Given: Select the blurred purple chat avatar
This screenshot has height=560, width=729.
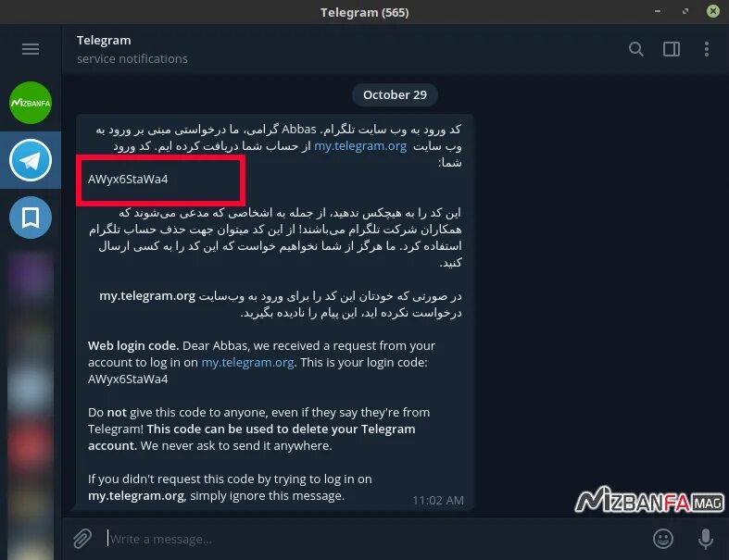Looking at the screenshot, I should (31, 275).
